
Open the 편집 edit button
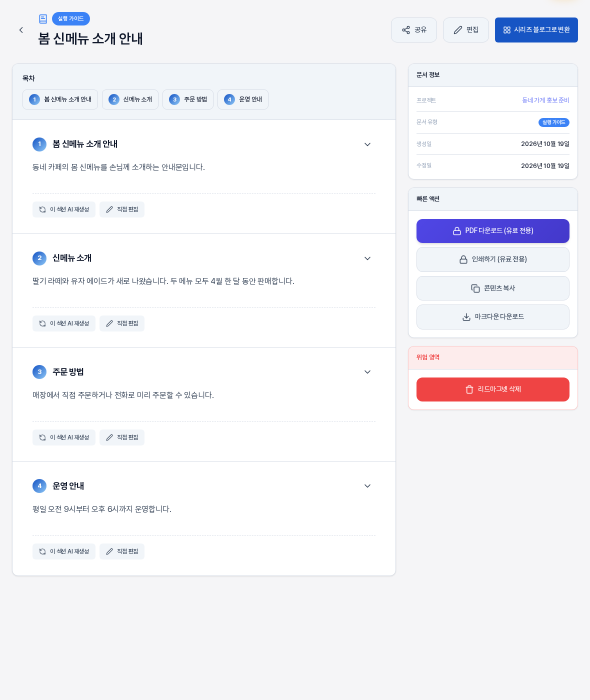point(466,30)
